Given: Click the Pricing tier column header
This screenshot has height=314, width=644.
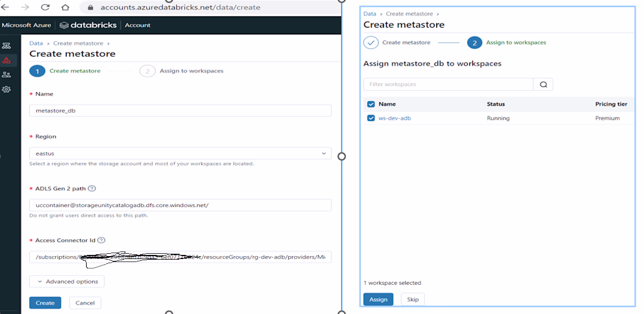Looking at the screenshot, I should 611,104.
